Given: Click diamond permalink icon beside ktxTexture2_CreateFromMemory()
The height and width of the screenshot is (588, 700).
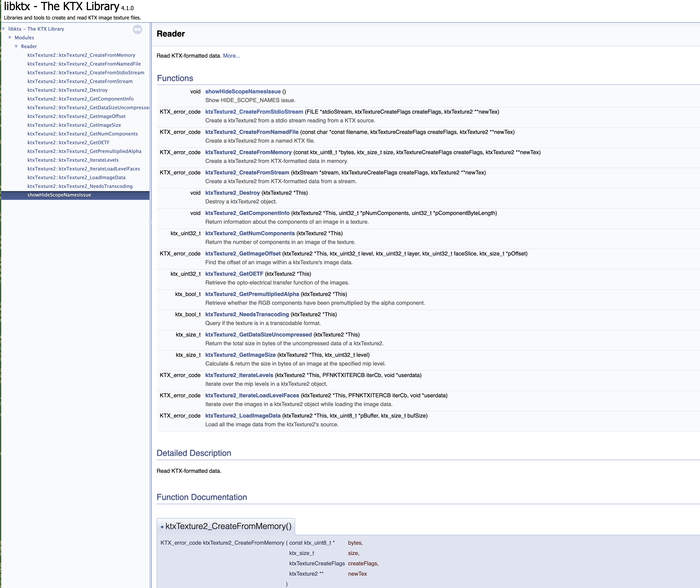Looking at the screenshot, I should (x=162, y=527).
